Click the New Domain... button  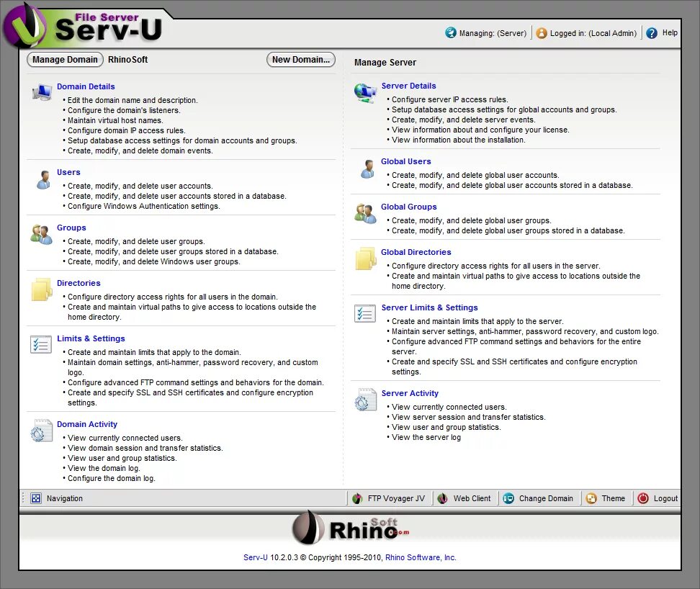[301, 59]
